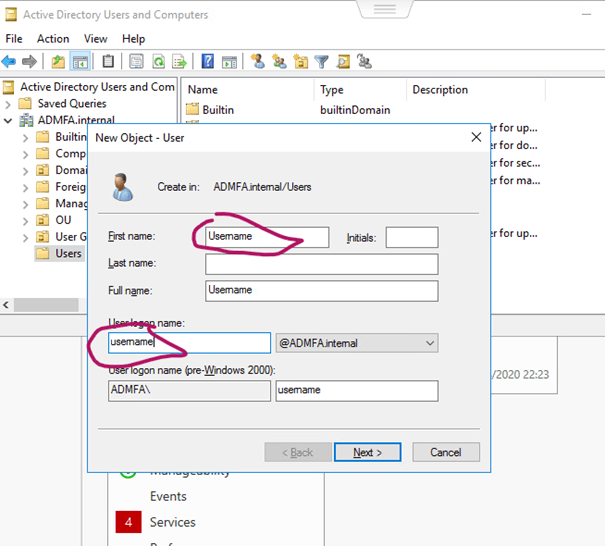The height and width of the screenshot is (546, 605).
Task: Click the Filter funnel toolbar icon
Action: pos(322,62)
